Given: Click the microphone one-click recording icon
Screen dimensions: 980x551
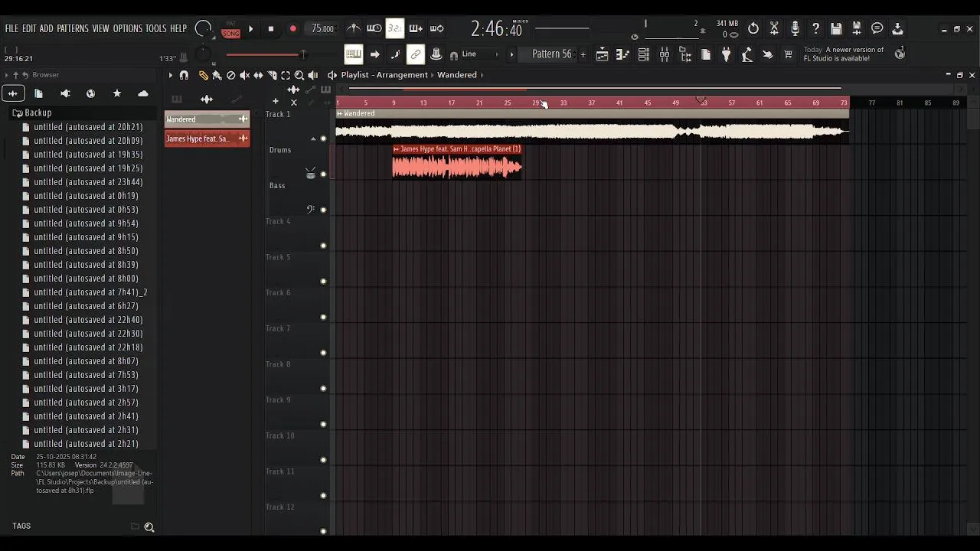Looking at the screenshot, I should pos(795,29).
